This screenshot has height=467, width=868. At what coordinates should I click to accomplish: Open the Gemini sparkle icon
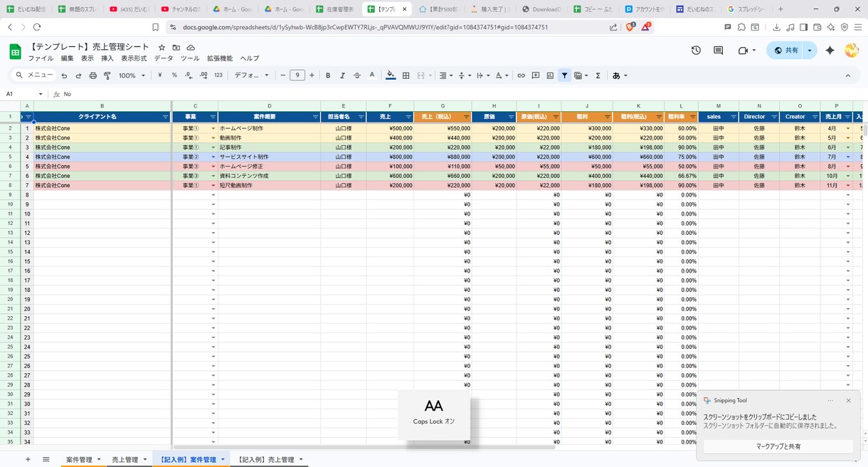[x=830, y=51]
